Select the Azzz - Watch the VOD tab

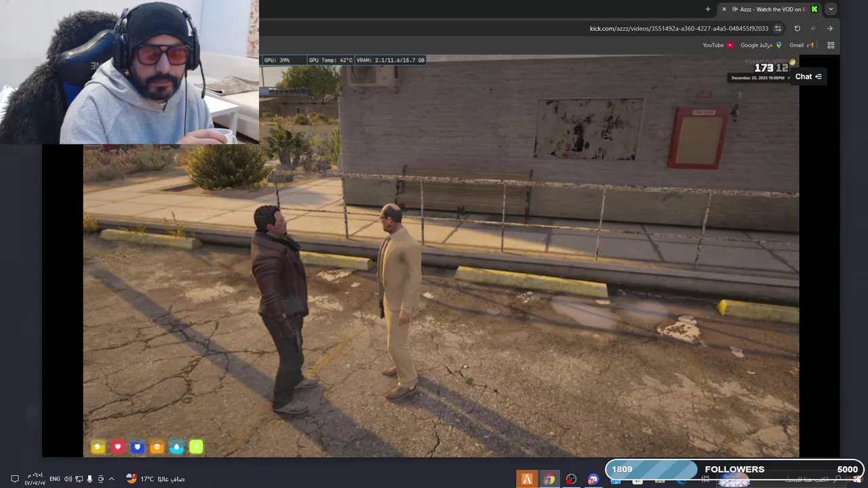click(x=770, y=9)
